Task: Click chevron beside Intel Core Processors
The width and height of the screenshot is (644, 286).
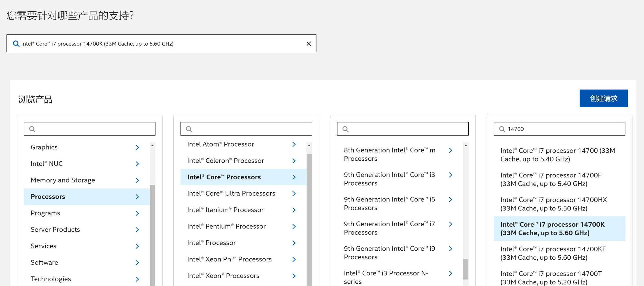Action: point(294,177)
